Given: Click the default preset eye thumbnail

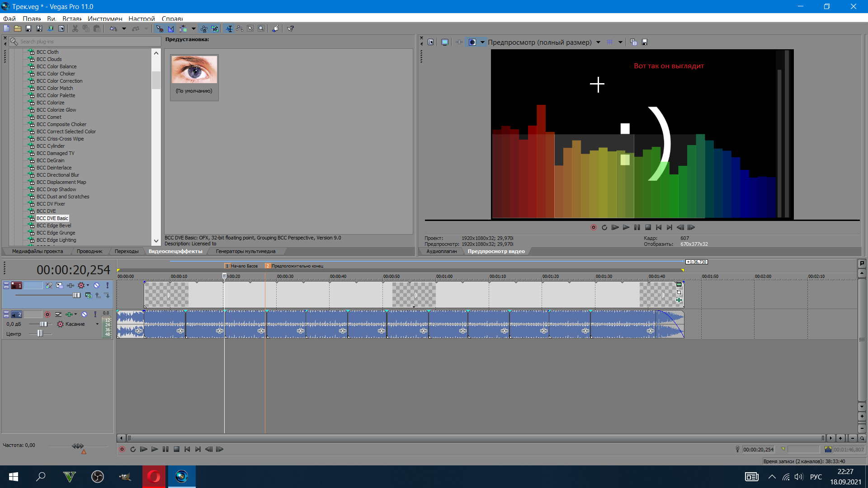Looking at the screenshot, I should pos(194,70).
